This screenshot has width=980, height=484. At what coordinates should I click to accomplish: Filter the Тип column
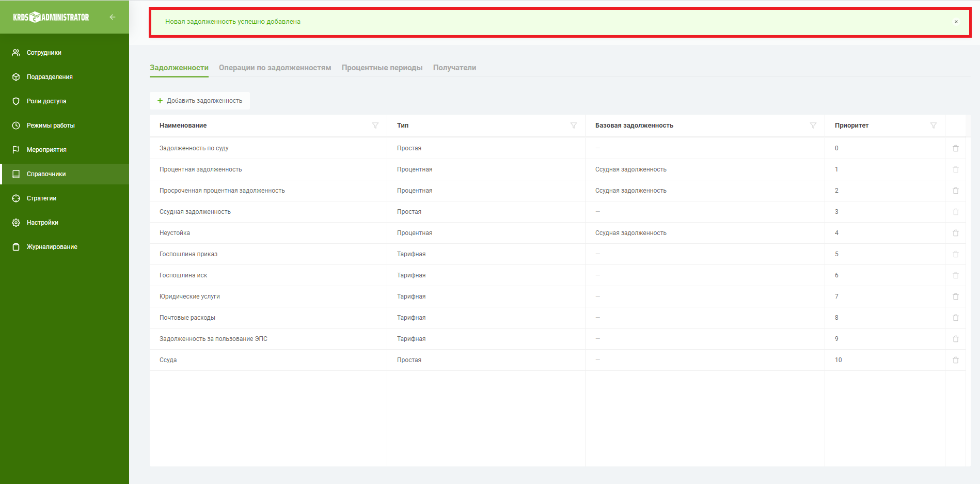coord(574,126)
